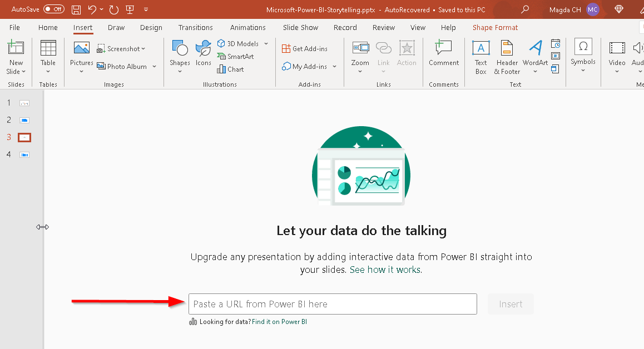Open the WordArt gallery
644x349 pixels.
pos(535,57)
